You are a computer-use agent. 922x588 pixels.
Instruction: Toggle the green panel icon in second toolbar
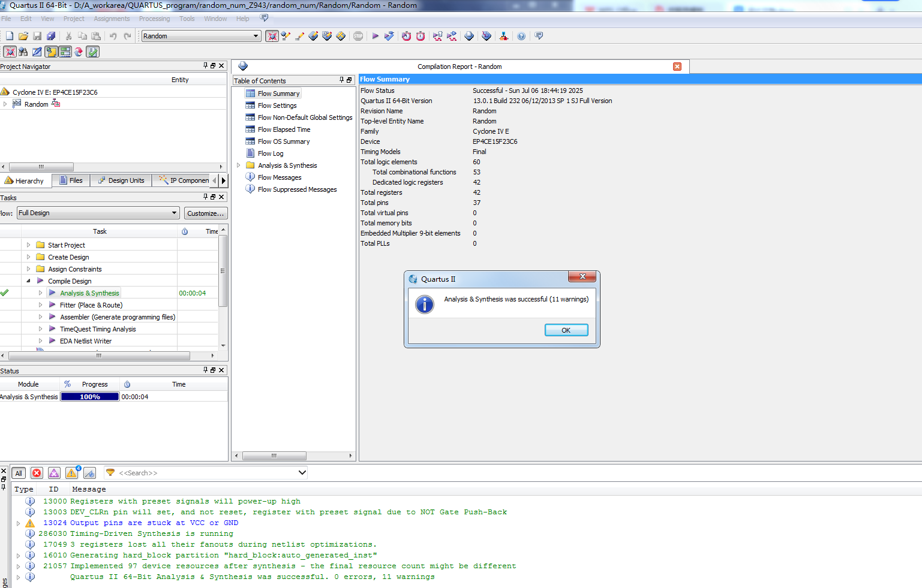coord(65,52)
